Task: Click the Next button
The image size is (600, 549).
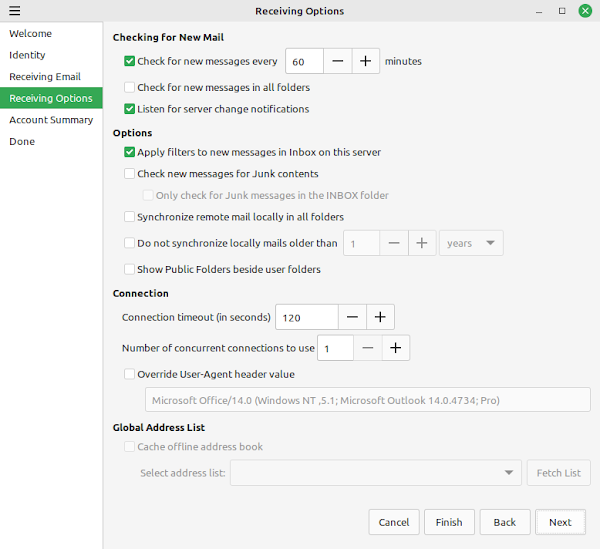Action: [x=560, y=522]
